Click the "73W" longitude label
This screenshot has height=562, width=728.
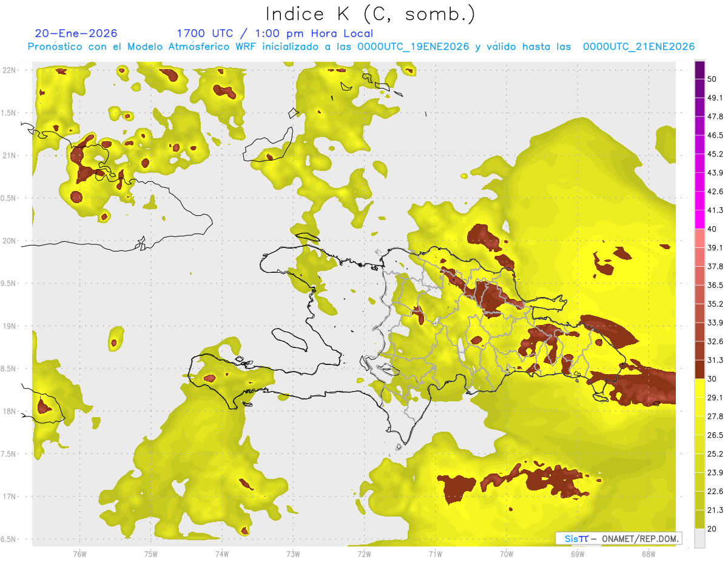(293, 554)
